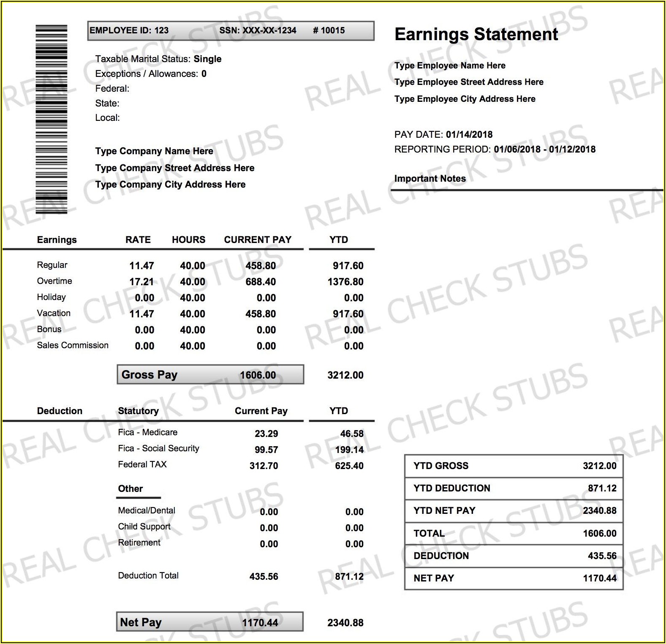Select the Fica - Medicare deduction label

(147, 432)
